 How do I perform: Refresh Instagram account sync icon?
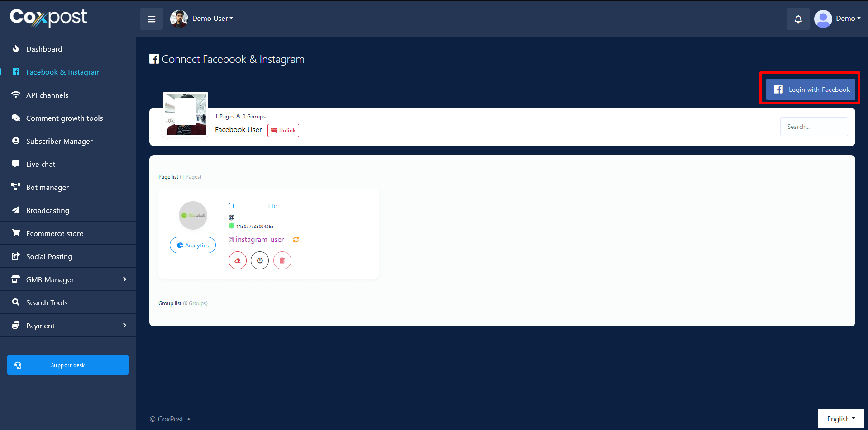pos(296,240)
